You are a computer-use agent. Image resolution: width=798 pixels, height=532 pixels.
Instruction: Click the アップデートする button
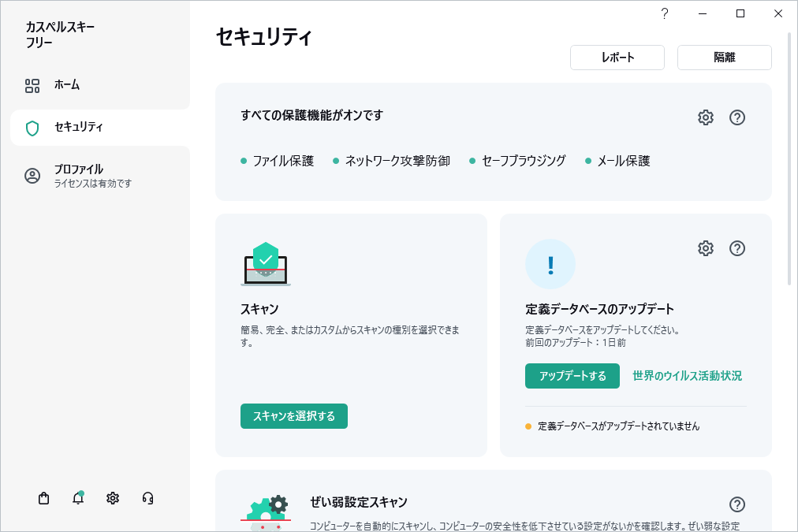tap(572, 376)
